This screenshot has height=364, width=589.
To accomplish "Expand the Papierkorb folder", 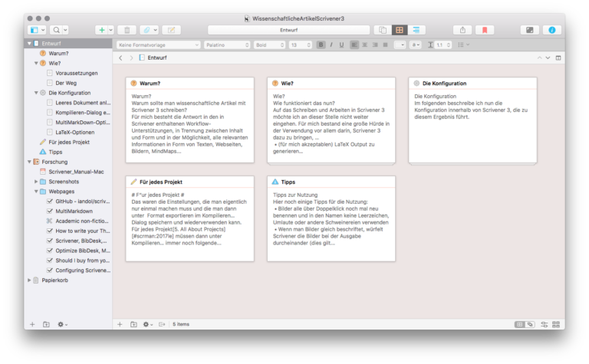I will [29, 280].
